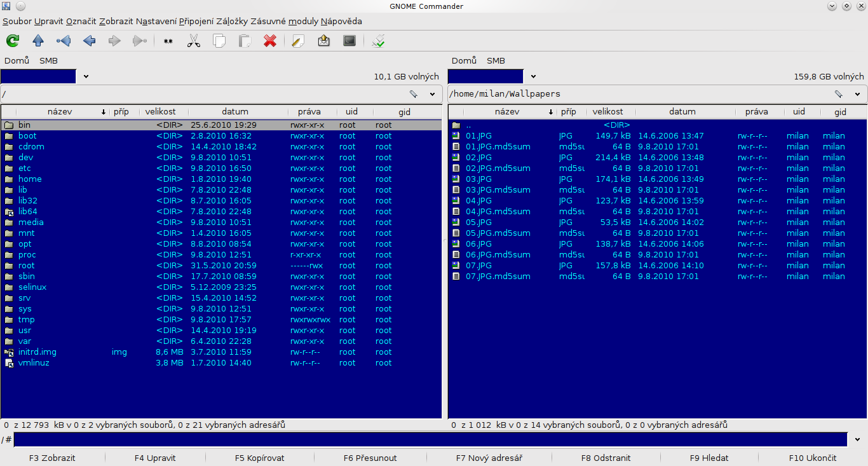Screen dimensions: 868x466
Task: Jump to oldest visited directory icon
Action: click(x=64, y=41)
